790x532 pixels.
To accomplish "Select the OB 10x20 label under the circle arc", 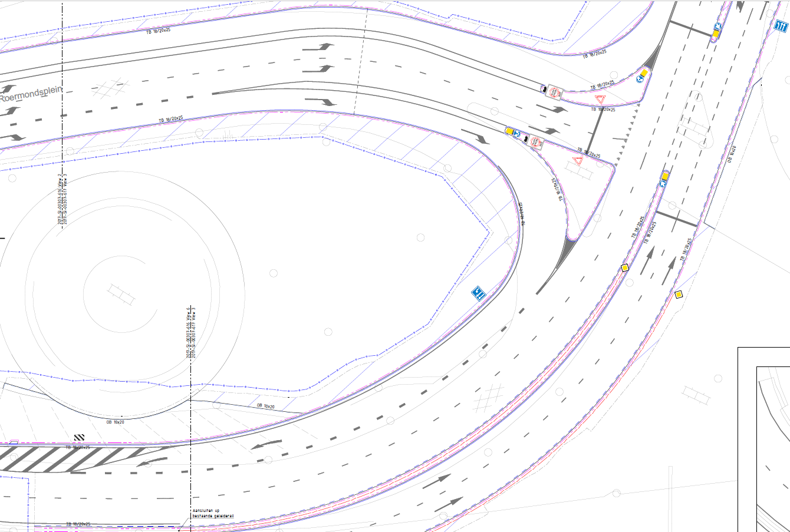I will (115, 422).
